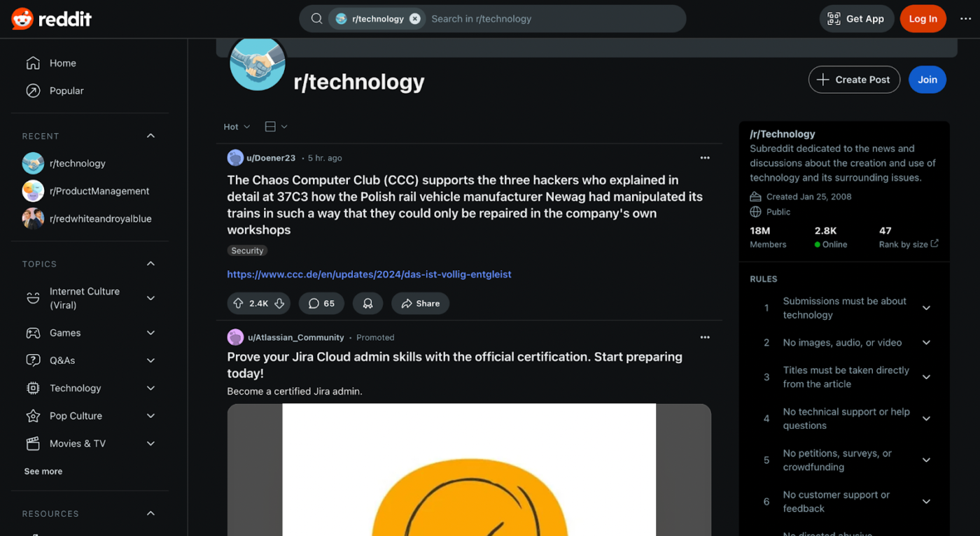Open the Hot sort dropdown

(x=237, y=127)
